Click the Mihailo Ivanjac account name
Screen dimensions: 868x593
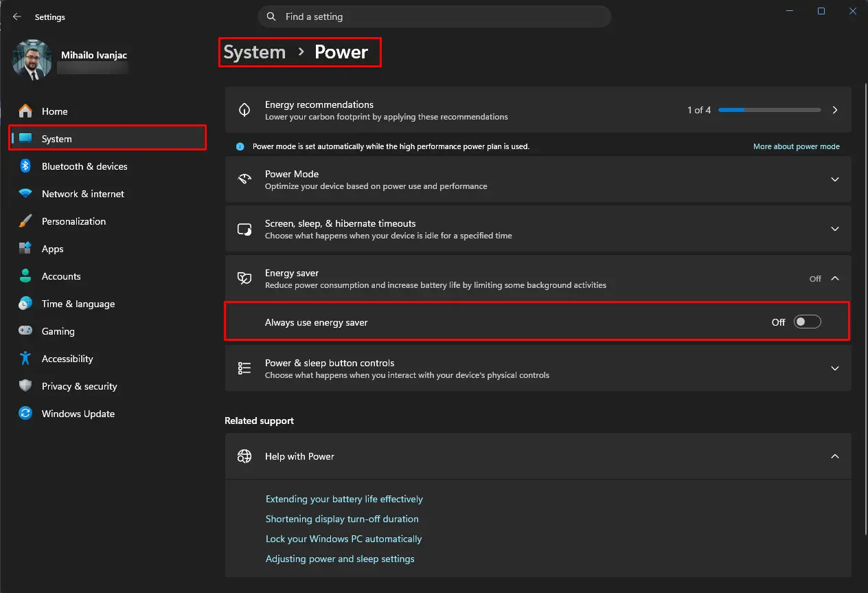(x=93, y=54)
